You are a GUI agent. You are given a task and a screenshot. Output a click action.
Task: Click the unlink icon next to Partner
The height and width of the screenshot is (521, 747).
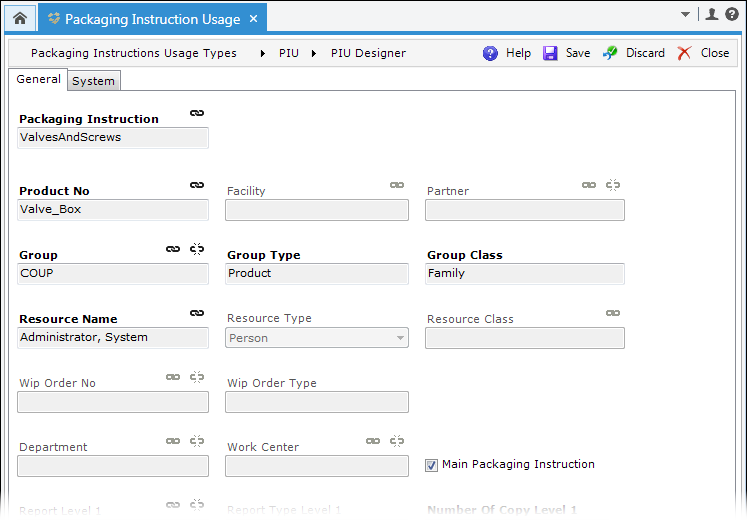pos(613,185)
